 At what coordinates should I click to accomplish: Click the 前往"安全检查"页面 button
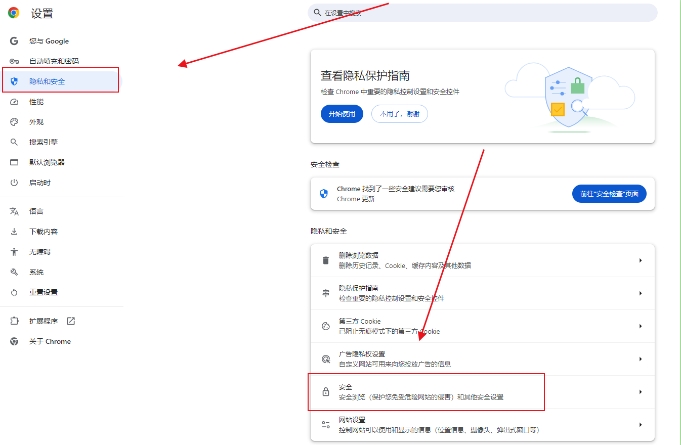609,194
